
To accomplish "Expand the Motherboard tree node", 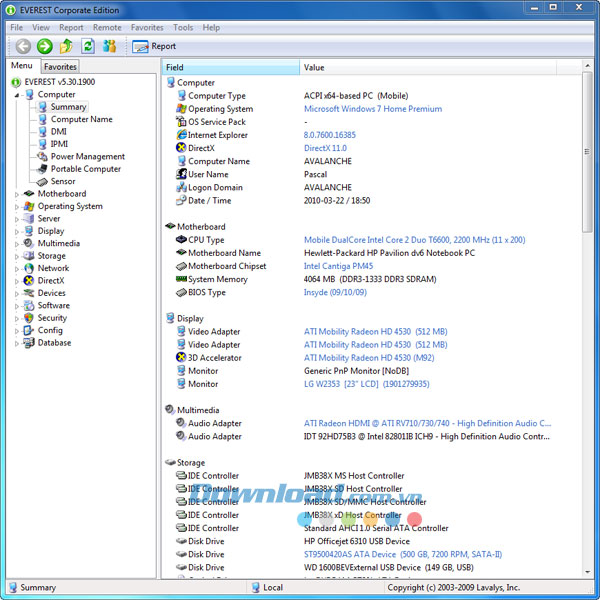I will pos(16,194).
